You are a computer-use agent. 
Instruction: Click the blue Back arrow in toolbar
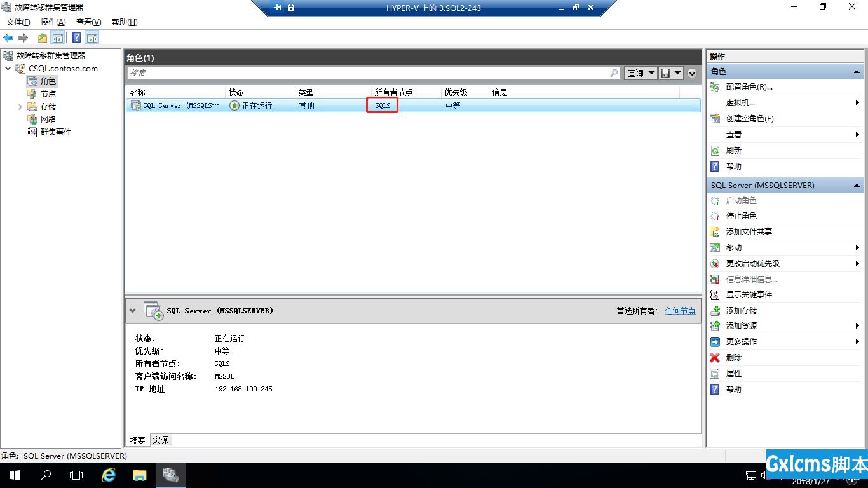pos(8,37)
